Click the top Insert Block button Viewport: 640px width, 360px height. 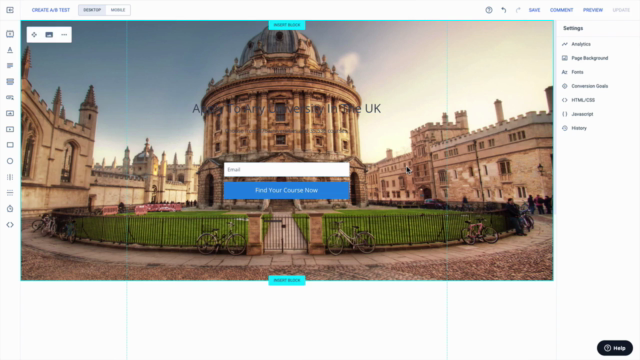point(287,25)
